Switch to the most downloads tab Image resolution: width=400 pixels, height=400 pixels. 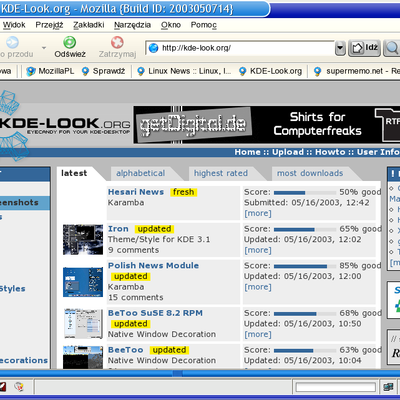click(310, 173)
